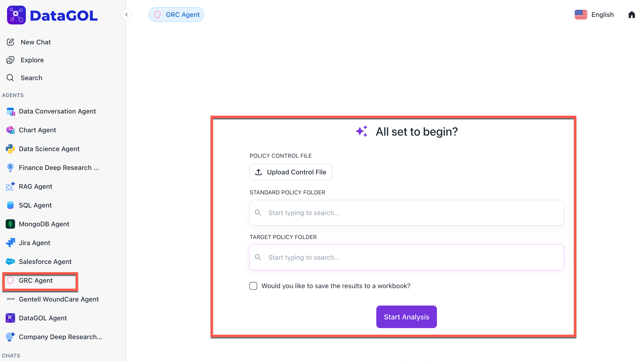Enable saving the results to a workbook
644x361 pixels.
click(x=253, y=286)
